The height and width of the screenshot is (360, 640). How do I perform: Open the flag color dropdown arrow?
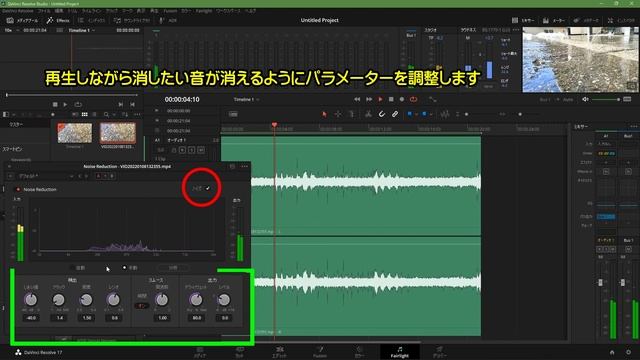click(x=416, y=115)
